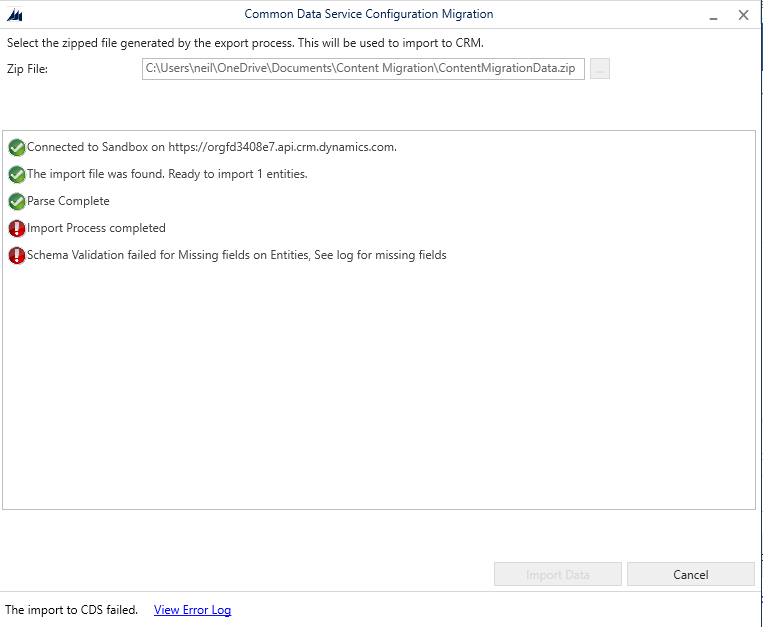Click green check icon beside import file found
This screenshot has width=763, height=627.
[16, 175]
